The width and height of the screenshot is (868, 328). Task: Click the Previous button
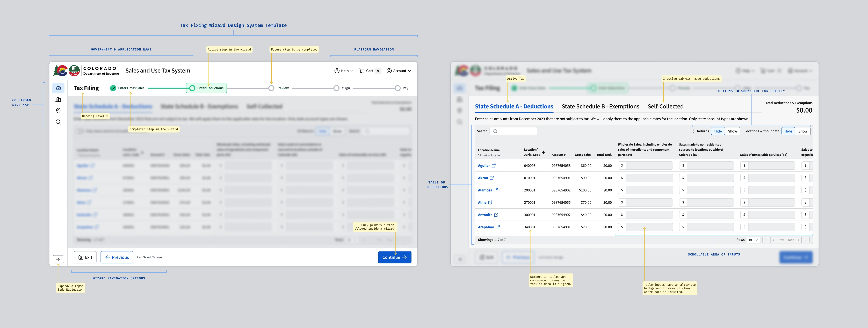coord(117,257)
